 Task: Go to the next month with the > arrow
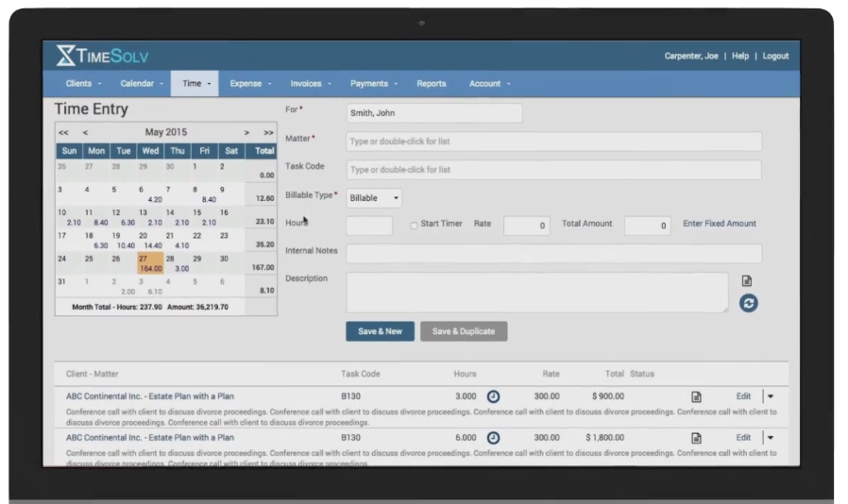246,132
